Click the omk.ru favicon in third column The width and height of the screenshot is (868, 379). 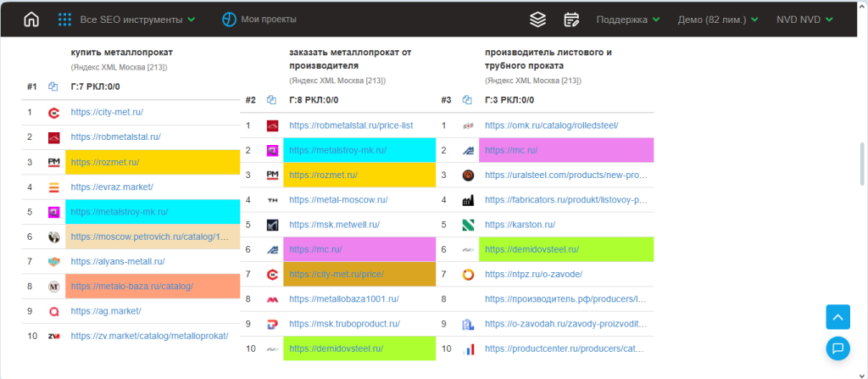468,125
